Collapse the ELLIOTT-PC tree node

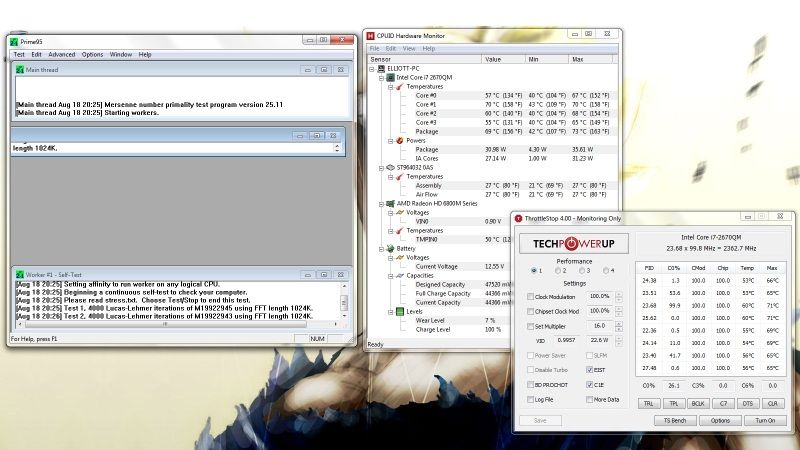372,68
